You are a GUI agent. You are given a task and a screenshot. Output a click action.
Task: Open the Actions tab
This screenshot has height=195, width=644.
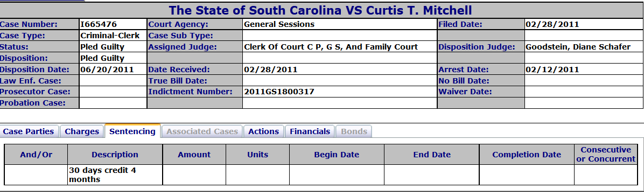click(x=263, y=132)
